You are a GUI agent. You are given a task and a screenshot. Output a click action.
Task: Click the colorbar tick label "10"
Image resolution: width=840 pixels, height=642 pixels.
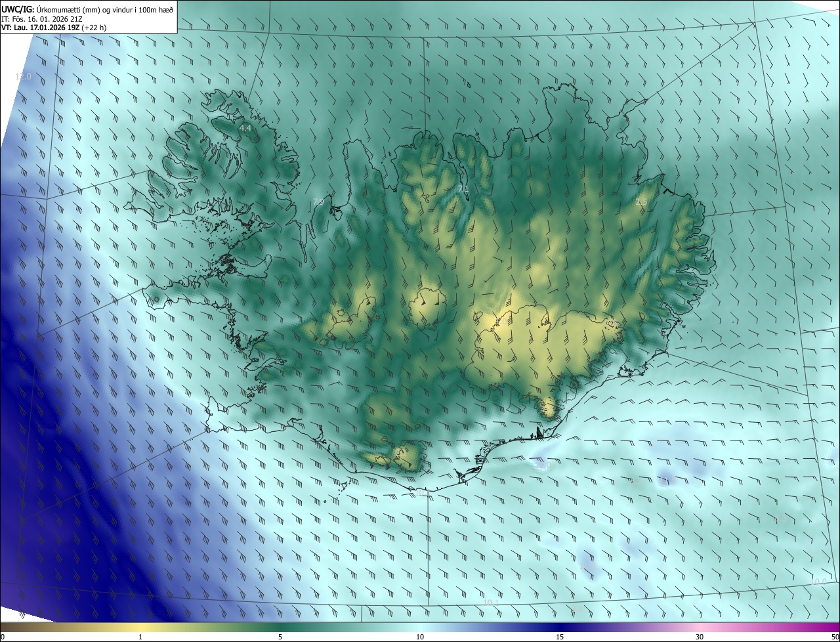pos(420,637)
